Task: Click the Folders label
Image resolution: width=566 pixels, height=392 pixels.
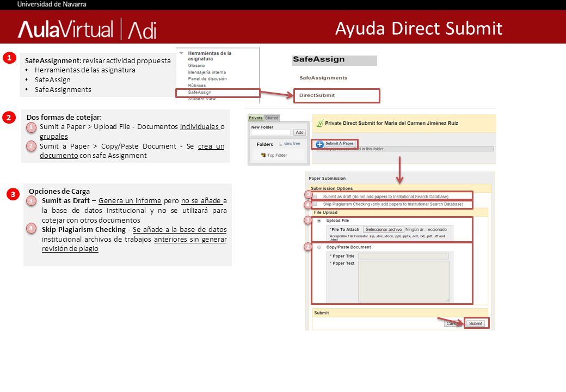Action: (x=264, y=144)
